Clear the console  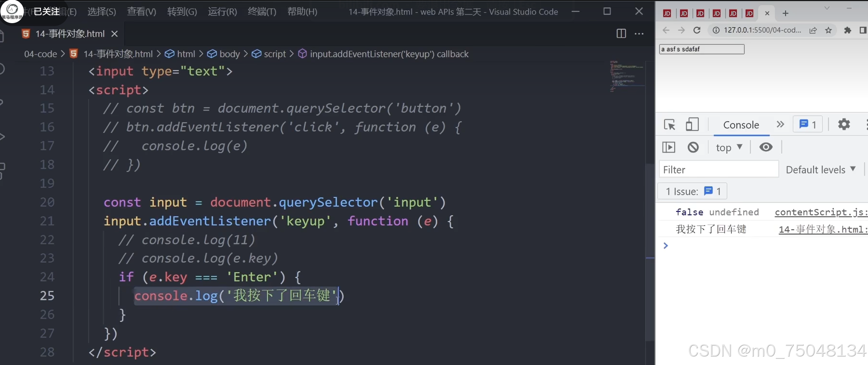pyautogui.click(x=693, y=147)
